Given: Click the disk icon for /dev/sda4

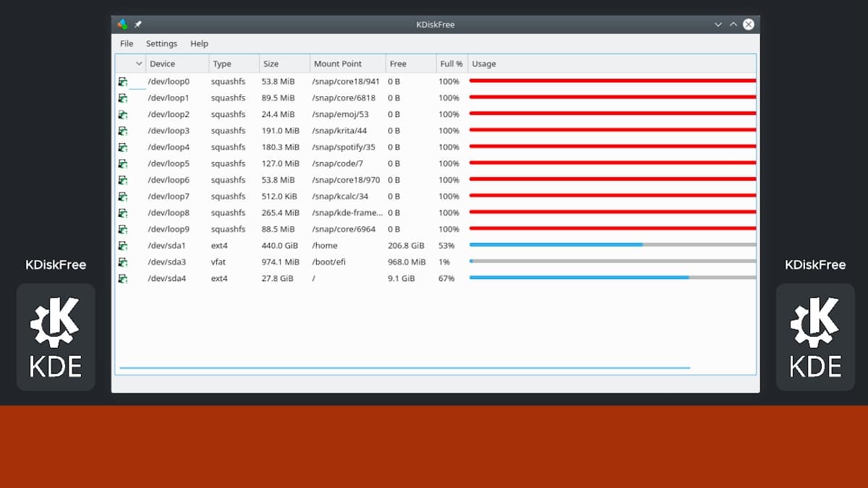Looking at the screenshot, I should click(123, 279).
